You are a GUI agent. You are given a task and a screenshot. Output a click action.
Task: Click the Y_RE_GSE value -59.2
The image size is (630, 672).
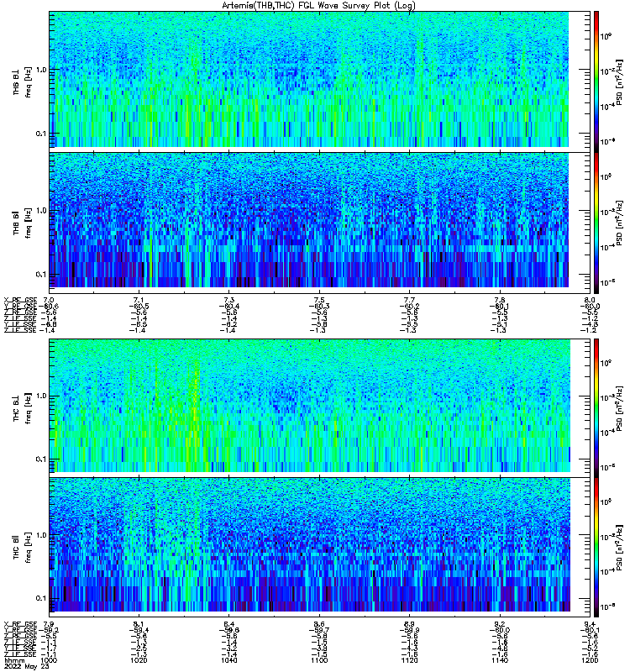49,630
